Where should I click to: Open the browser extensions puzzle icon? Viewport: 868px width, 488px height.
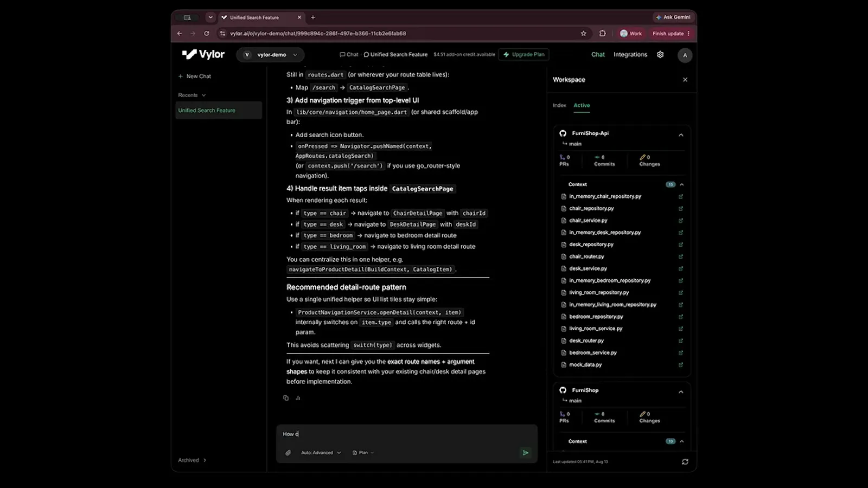point(602,34)
